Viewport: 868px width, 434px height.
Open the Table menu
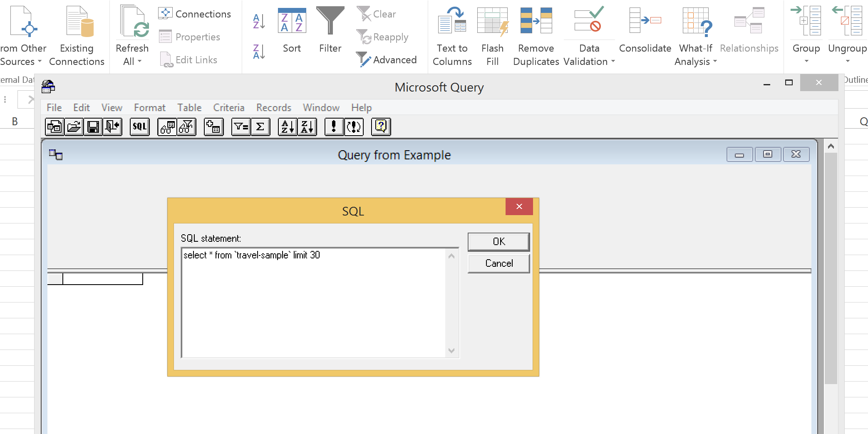[x=189, y=108]
